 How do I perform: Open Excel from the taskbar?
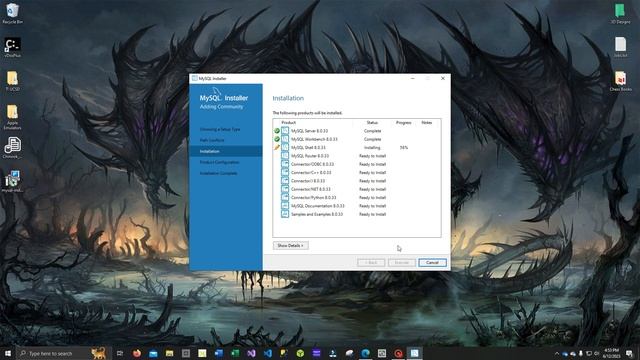point(235,353)
